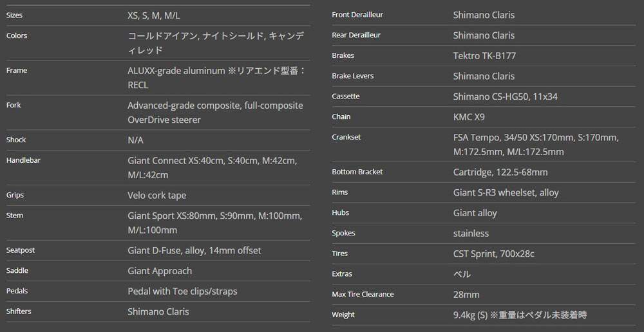Select the Giant D-Fuse seatpost value
The image size is (644, 332).
[194, 250]
